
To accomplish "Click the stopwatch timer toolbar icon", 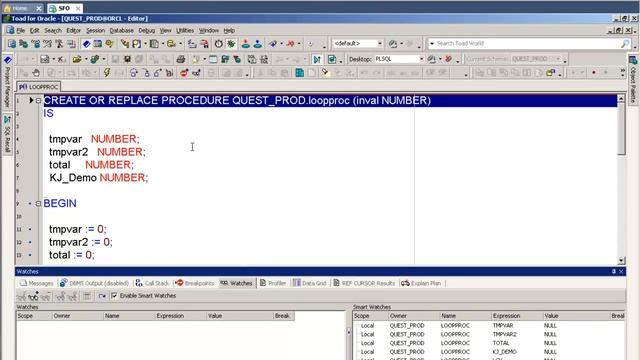I will click(219, 44).
